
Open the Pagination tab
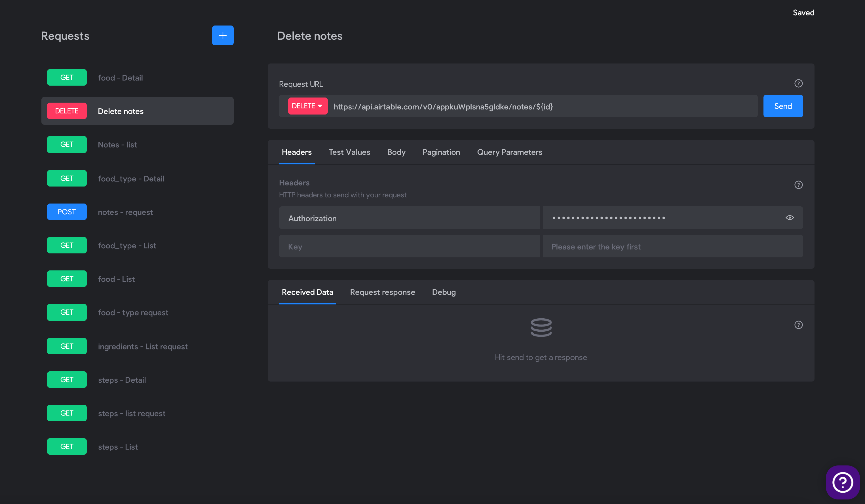tap(441, 152)
